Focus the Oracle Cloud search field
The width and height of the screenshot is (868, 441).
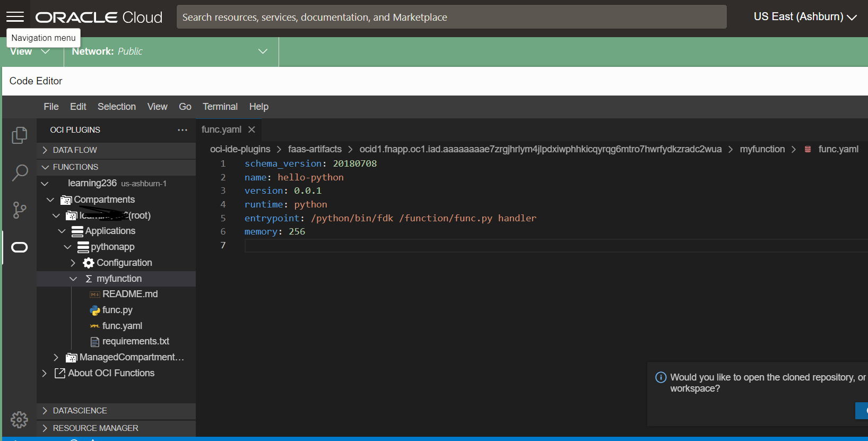click(x=452, y=17)
